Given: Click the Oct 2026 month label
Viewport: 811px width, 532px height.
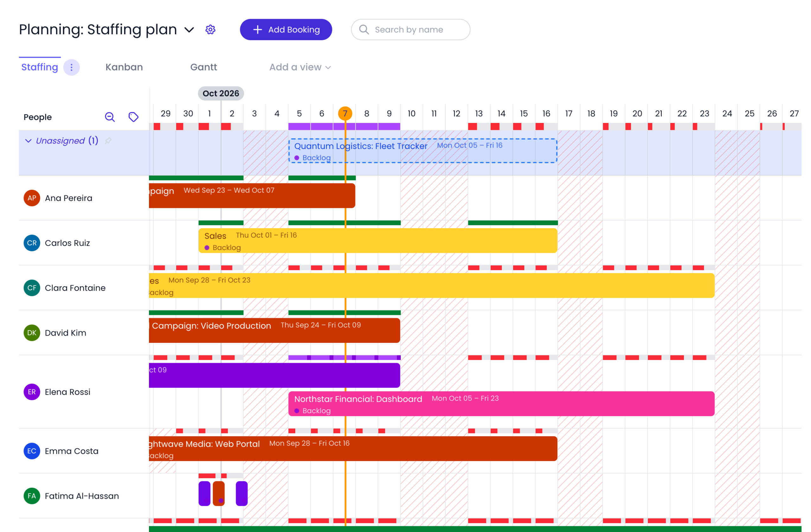Looking at the screenshot, I should (x=221, y=93).
